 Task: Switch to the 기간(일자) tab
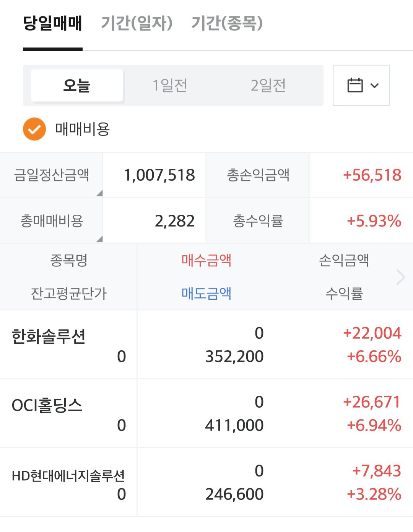pyautogui.click(x=137, y=23)
